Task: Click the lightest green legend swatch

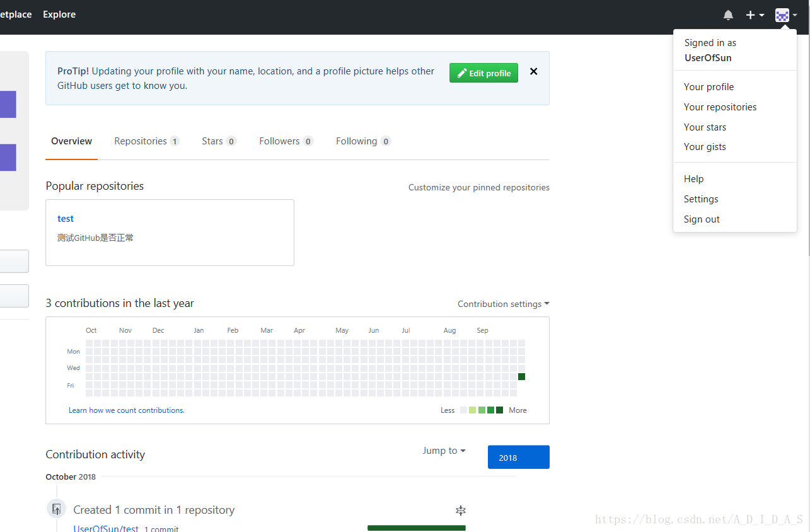Action: 472,410
